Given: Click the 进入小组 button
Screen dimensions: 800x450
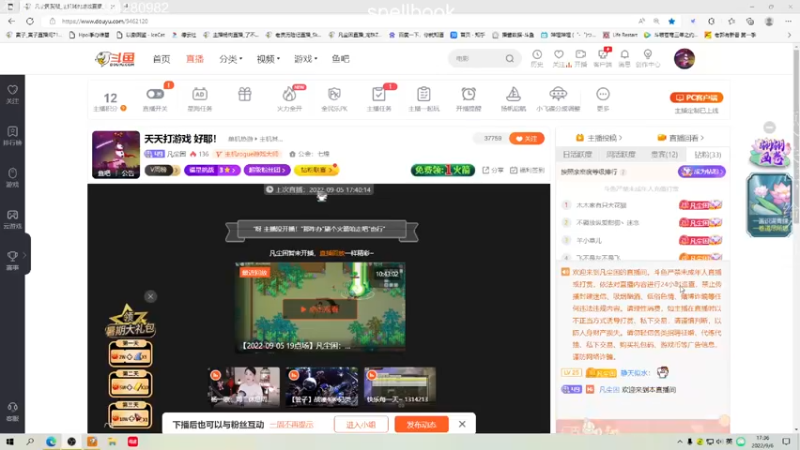Looking at the screenshot, I should [361, 424].
